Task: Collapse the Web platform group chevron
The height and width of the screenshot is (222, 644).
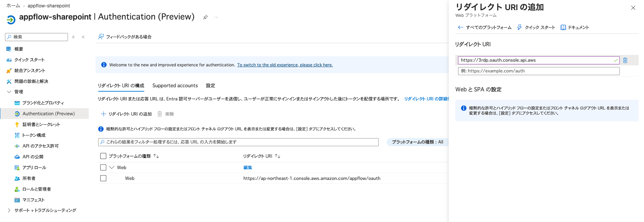Action: pos(112,167)
